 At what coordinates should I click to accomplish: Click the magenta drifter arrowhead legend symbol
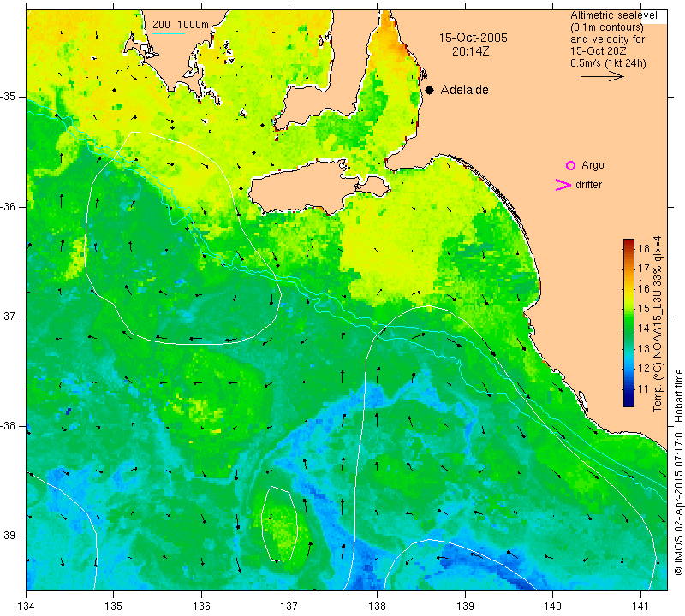pyautogui.click(x=563, y=185)
